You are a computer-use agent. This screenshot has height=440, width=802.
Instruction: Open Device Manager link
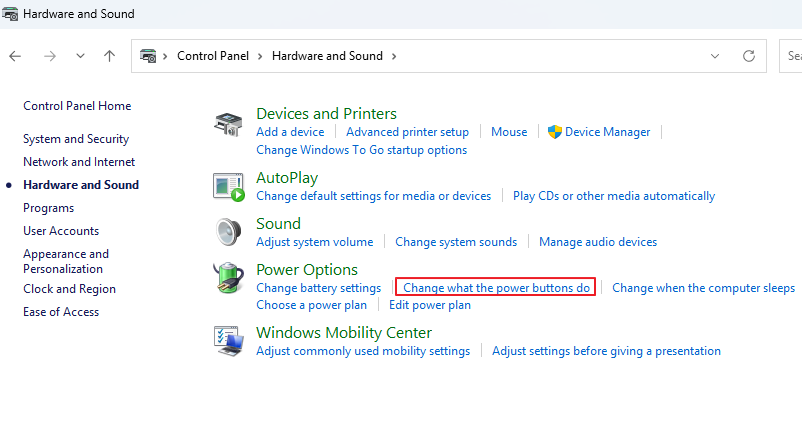pyautogui.click(x=607, y=132)
